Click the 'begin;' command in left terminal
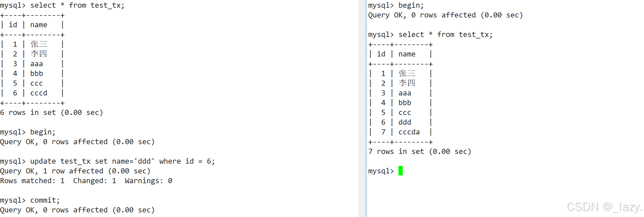Viewport: 644px width, 217px height. pyautogui.click(x=43, y=132)
